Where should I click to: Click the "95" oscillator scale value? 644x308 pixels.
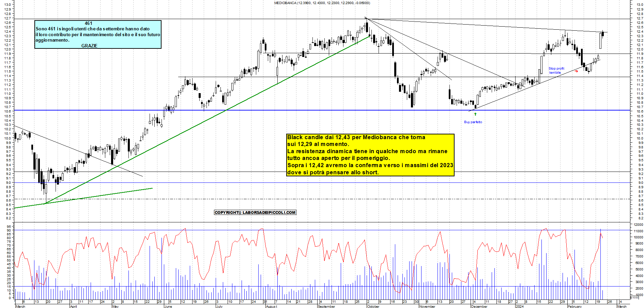(x=9, y=226)
